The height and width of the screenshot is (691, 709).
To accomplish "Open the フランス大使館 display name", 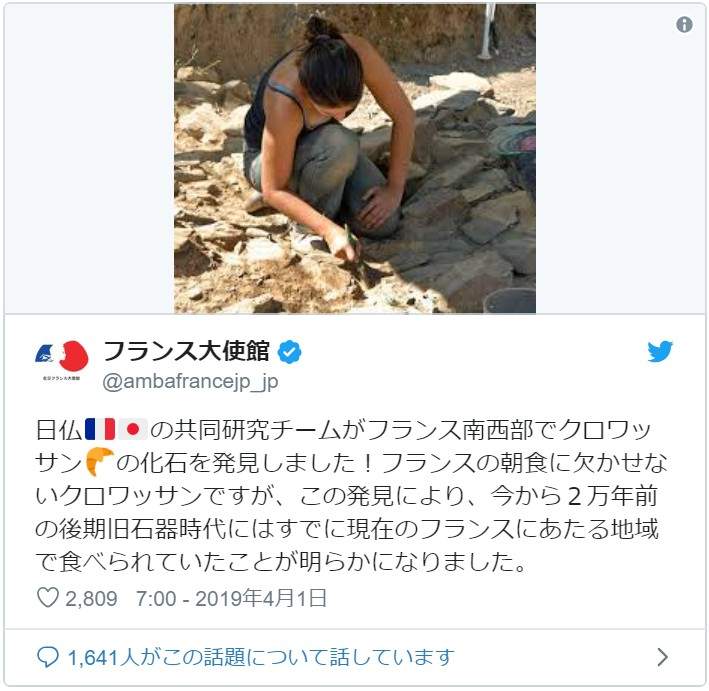I will point(186,351).
